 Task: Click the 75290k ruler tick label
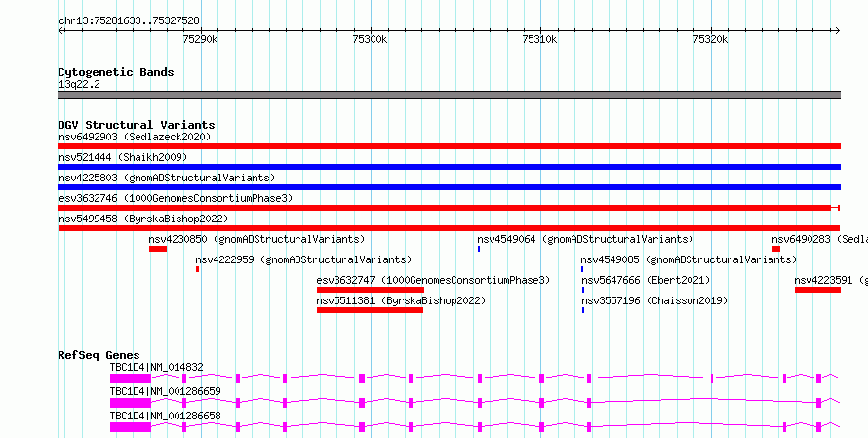coord(200,39)
